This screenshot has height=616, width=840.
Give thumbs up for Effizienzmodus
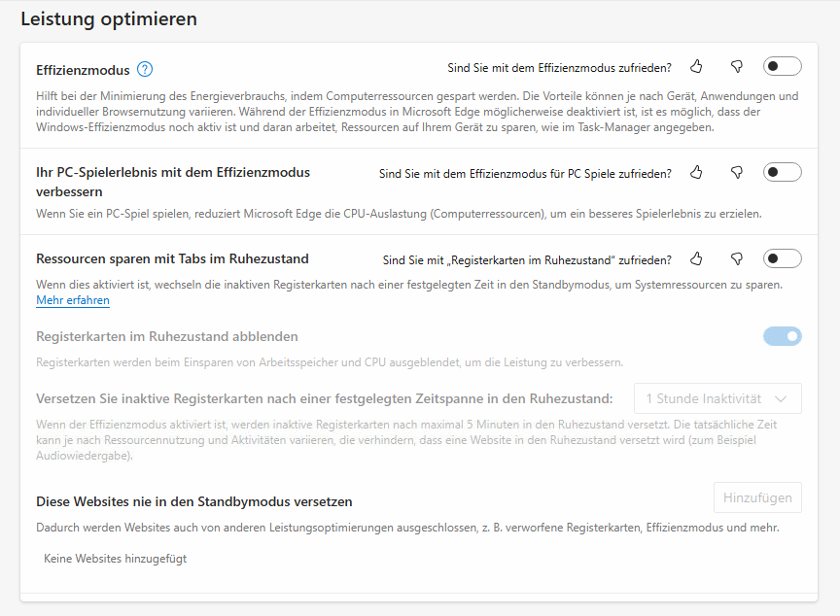[696, 67]
